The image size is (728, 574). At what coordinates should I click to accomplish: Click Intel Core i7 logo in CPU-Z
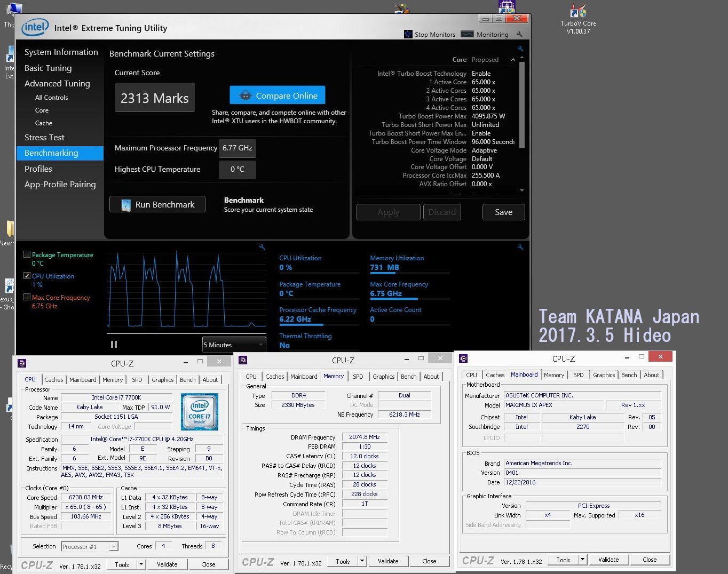[x=200, y=412]
